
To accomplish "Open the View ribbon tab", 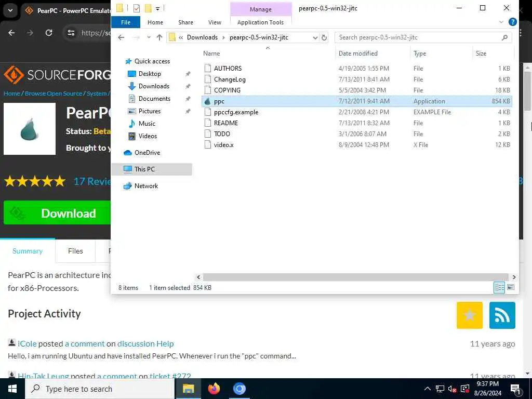I will pos(215,22).
